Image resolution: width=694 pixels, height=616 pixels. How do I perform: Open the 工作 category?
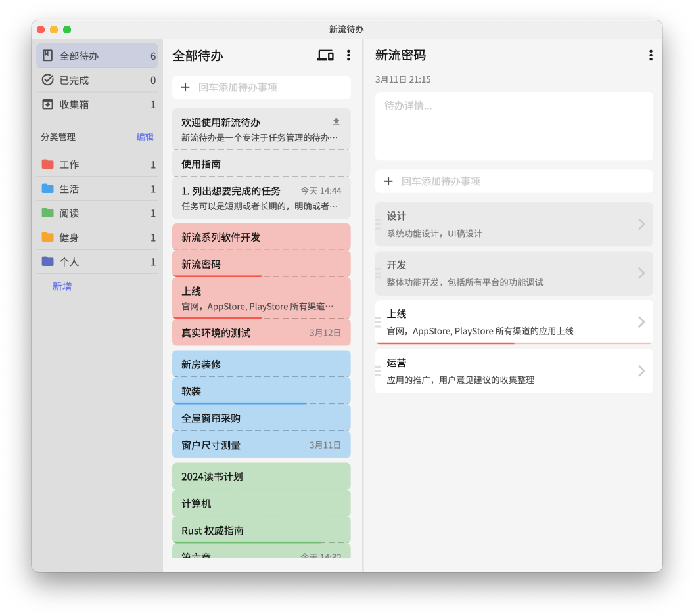coord(97,164)
